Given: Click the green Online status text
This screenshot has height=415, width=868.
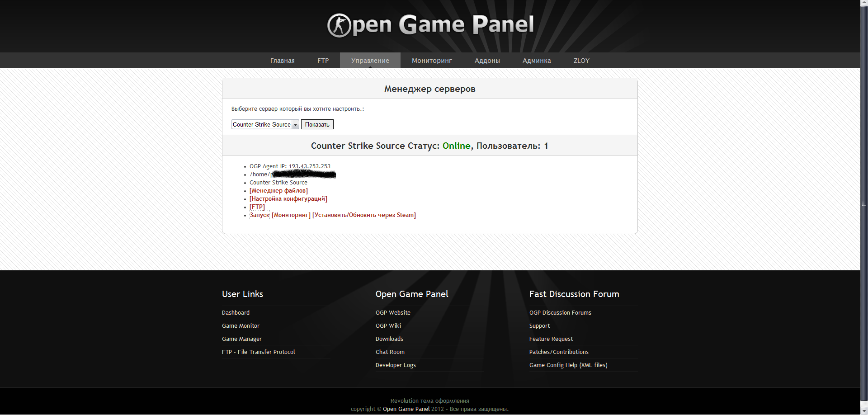Looking at the screenshot, I should [x=456, y=146].
